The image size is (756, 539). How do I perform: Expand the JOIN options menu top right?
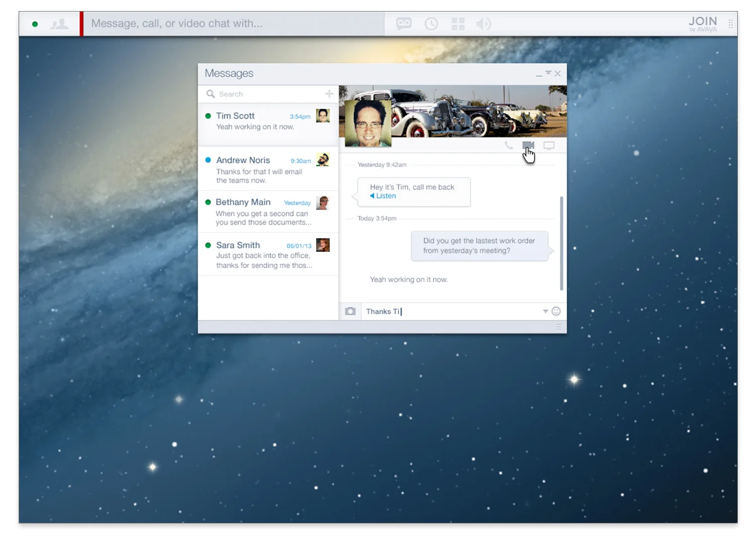[x=730, y=23]
